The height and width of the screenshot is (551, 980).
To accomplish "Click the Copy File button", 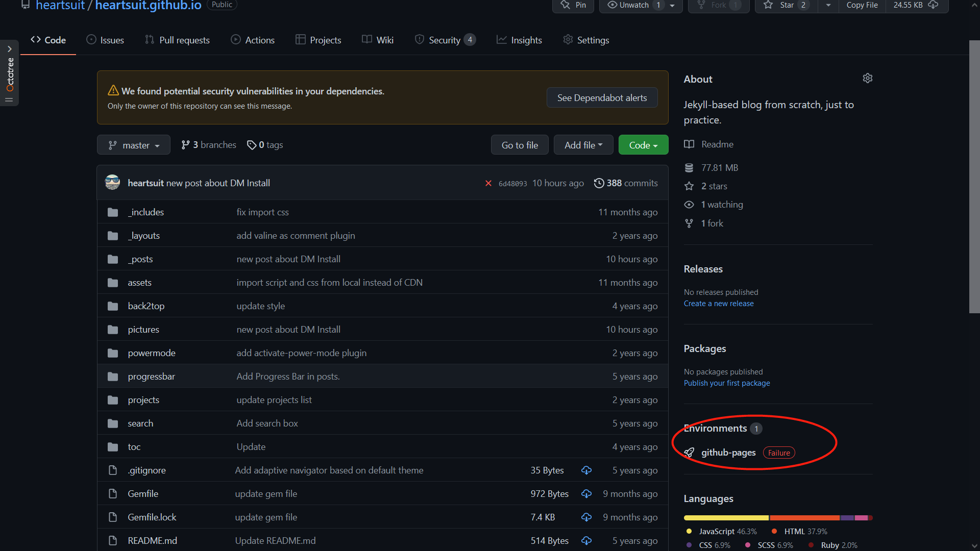I will tap(862, 5).
